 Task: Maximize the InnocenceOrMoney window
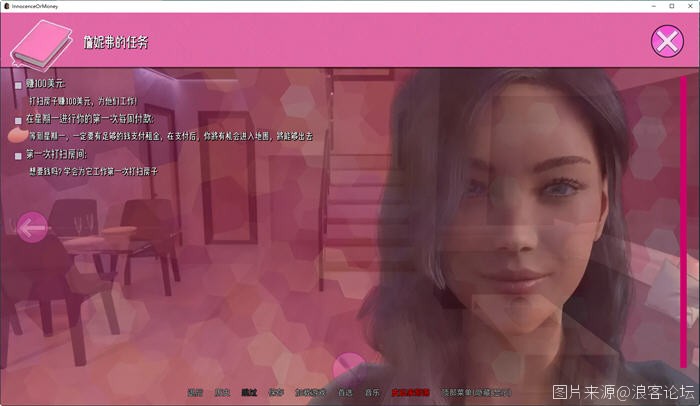click(672, 6)
